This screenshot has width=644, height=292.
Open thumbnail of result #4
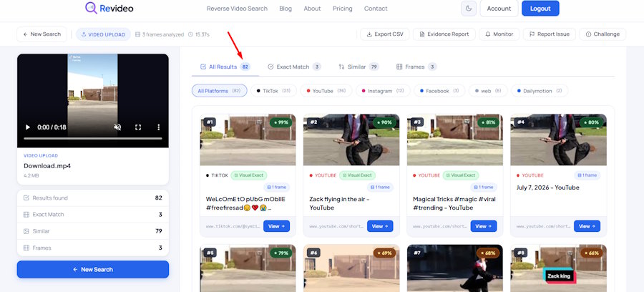click(x=558, y=140)
